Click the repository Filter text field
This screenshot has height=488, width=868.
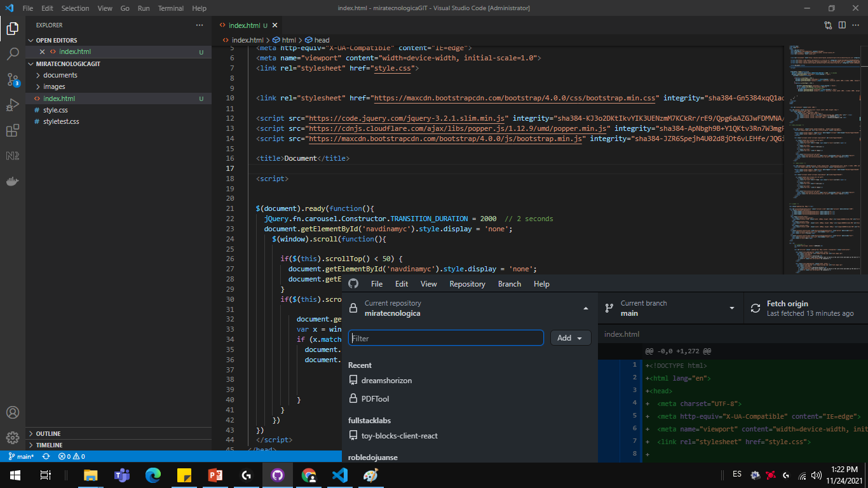446,338
